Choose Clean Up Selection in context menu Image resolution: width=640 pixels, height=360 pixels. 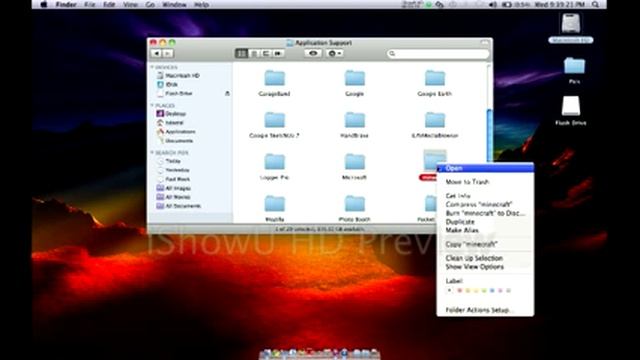click(x=485, y=258)
